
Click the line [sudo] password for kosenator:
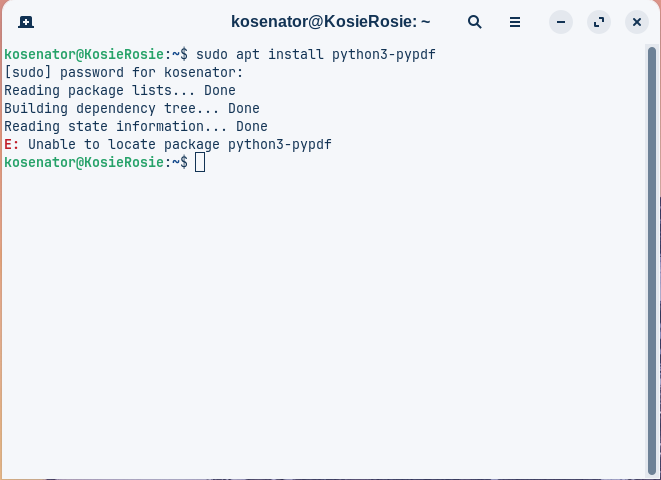[x=124, y=72]
